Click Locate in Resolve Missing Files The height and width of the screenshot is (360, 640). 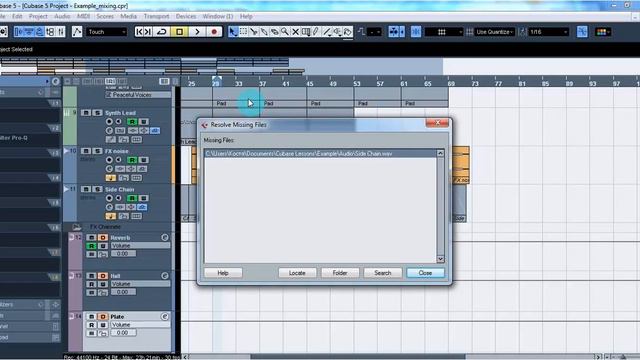point(297,273)
